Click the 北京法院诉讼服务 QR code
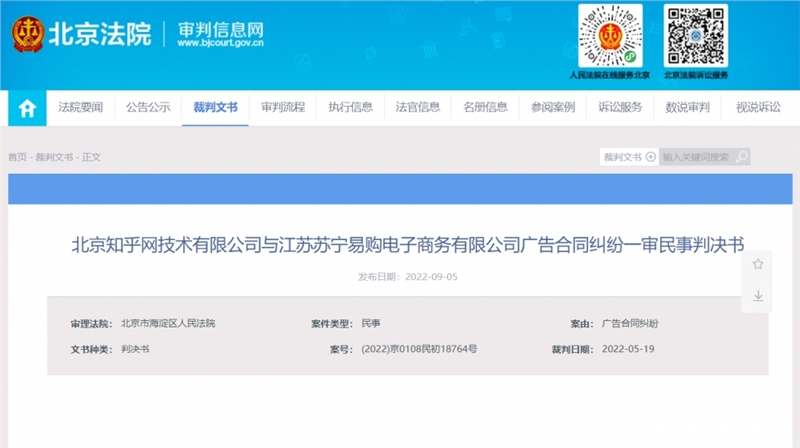 [697, 34]
